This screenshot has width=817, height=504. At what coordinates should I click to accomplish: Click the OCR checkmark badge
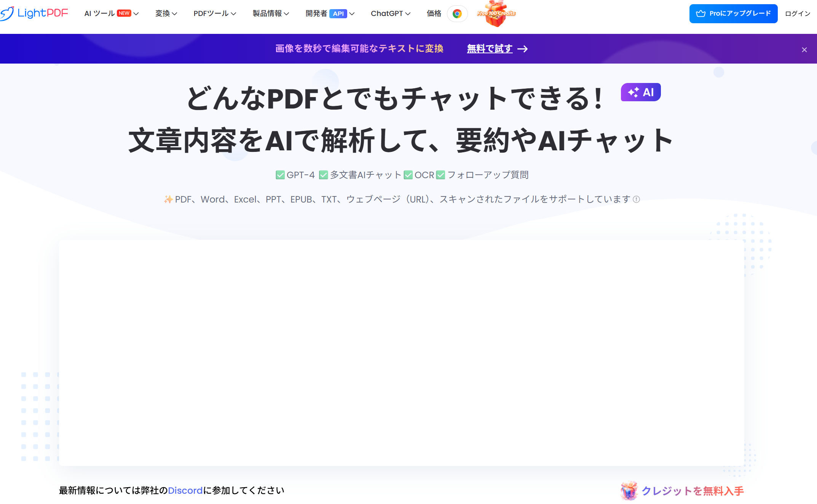click(408, 175)
